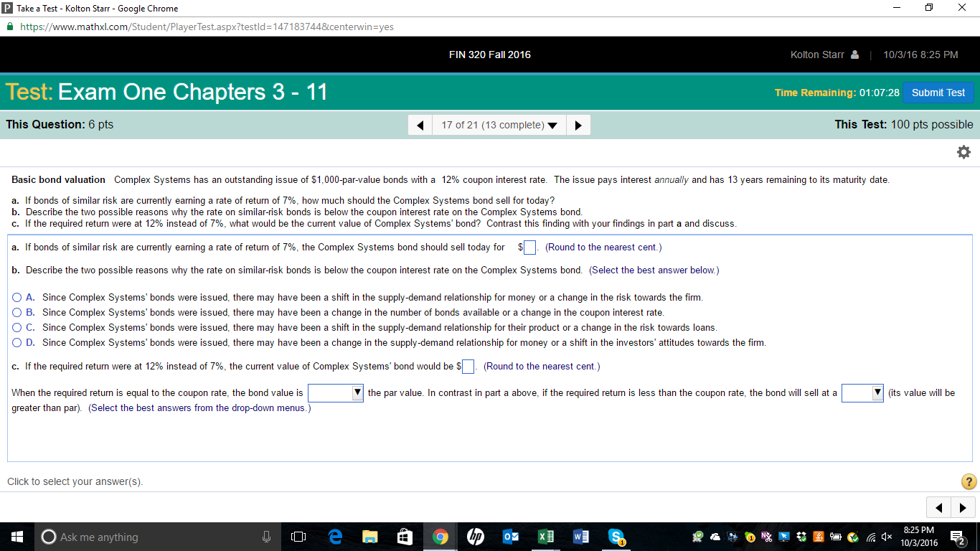980x551 pixels.
Task: Click the browser address bar URL
Action: point(207,27)
